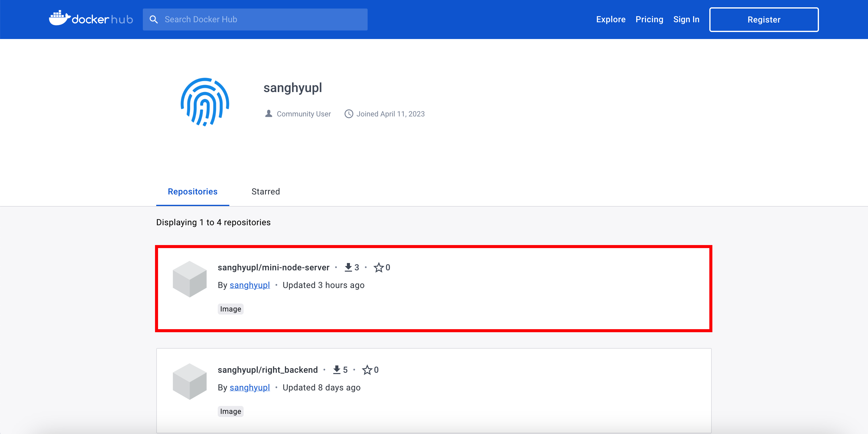Click the Image tag on mini-node-server

[231, 309]
